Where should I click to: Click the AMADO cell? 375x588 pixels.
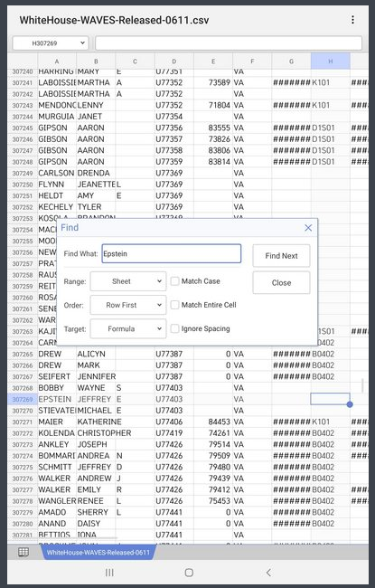click(x=57, y=512)
